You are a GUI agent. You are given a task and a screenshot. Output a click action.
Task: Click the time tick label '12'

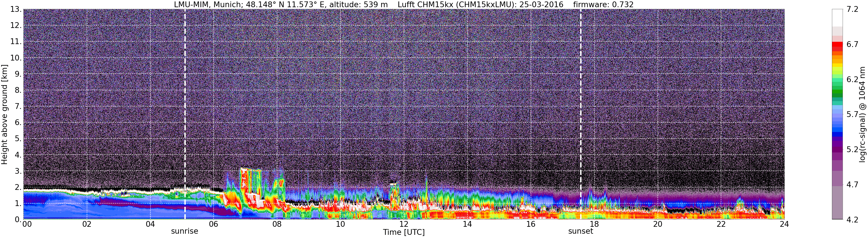(404, 224)
